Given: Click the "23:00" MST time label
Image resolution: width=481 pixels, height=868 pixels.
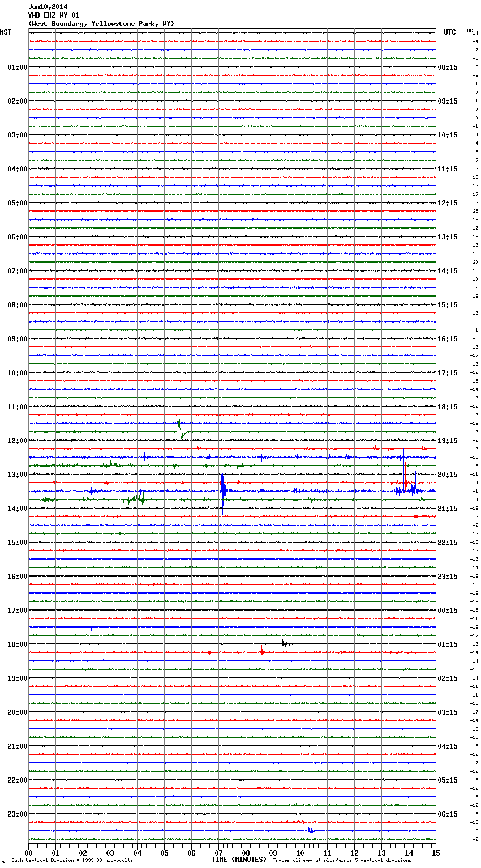Looking at the screenshot, I should pyautogui.click(x=17, y=814).
